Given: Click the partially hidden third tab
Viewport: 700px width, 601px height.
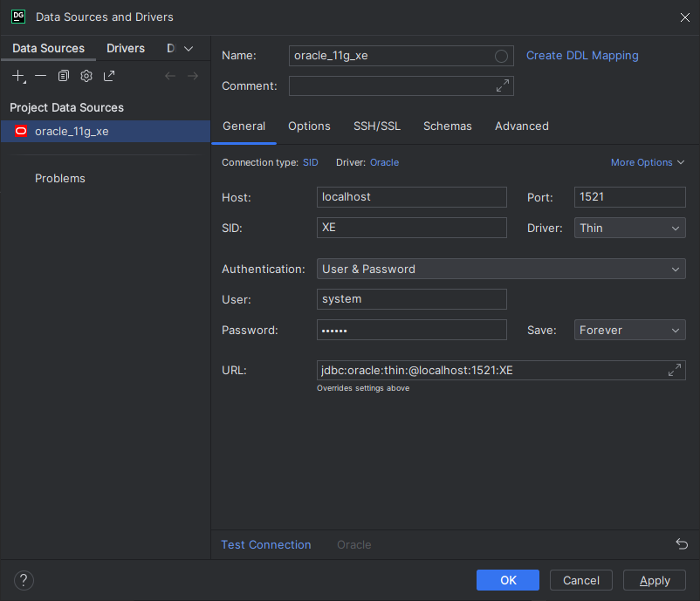Looking at the screenshot, I should point(171,48).
